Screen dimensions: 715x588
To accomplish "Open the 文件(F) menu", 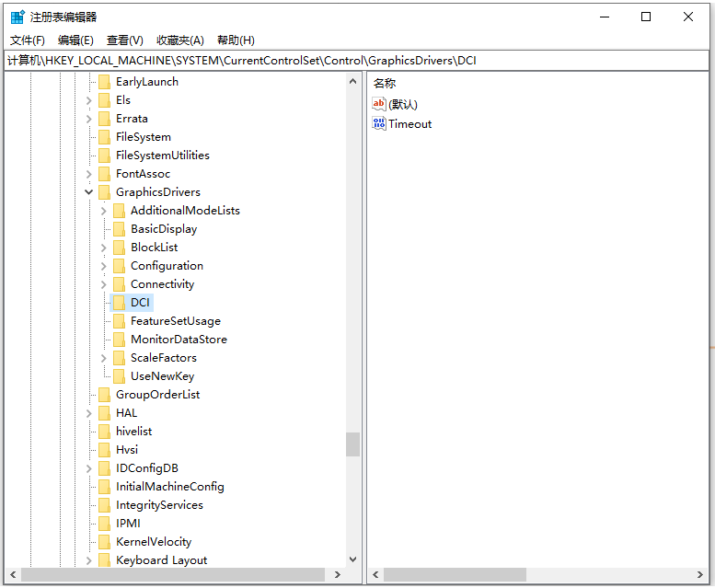I will click(x=28, y=40).
